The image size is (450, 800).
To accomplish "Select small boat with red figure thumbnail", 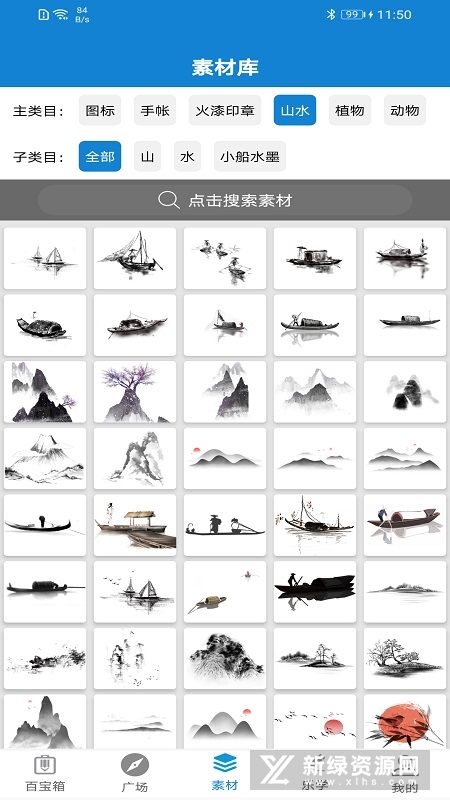I will [x=225, y=325].
